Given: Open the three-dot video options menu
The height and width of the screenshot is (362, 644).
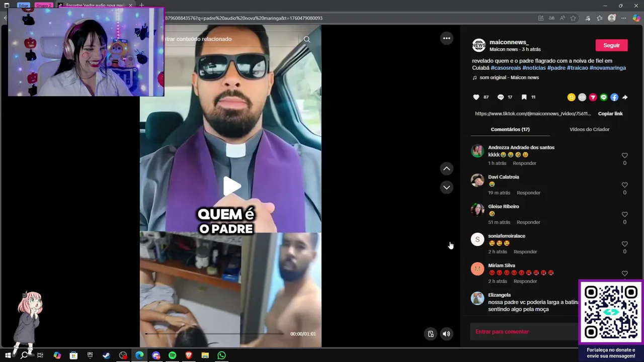Looking at the screenshot, I should (446, 38).
